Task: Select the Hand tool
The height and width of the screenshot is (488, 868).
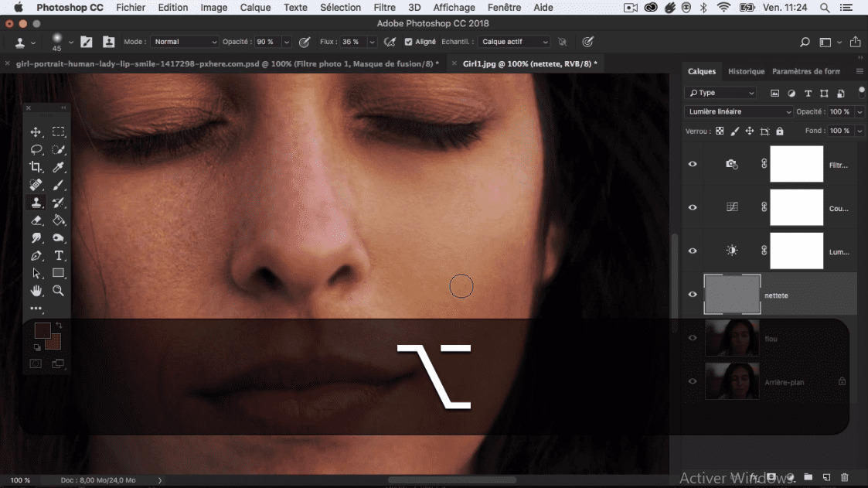Action: coord(36,291)
